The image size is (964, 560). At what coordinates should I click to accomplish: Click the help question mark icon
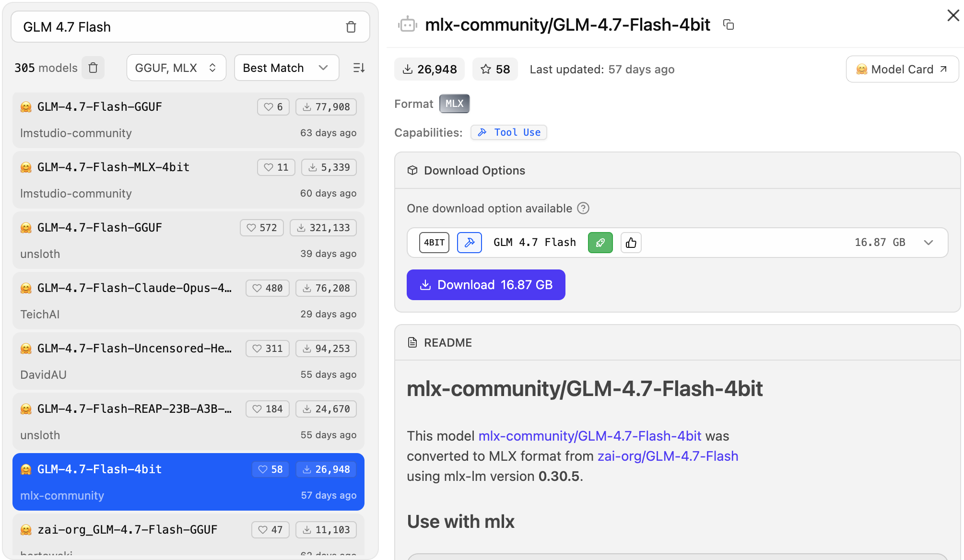click(x=583, y=208)
